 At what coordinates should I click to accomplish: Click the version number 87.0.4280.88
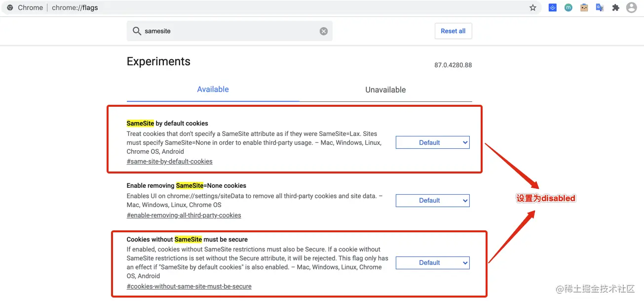tap(453, 65)
